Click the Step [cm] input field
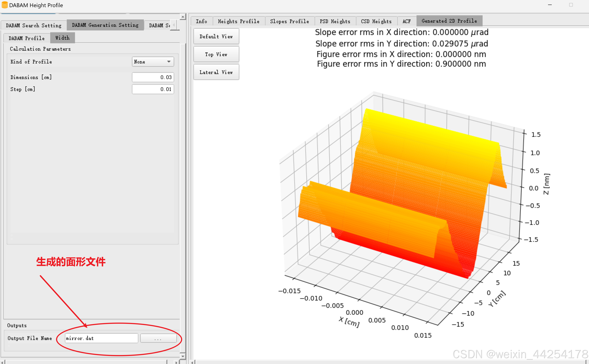 (x=153, y=89)
